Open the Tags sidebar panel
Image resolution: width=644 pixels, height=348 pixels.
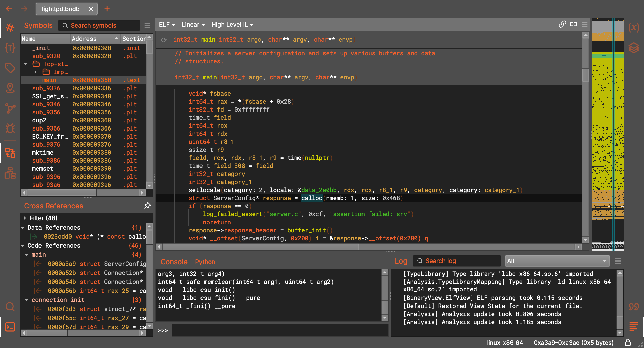pos(10,68)
